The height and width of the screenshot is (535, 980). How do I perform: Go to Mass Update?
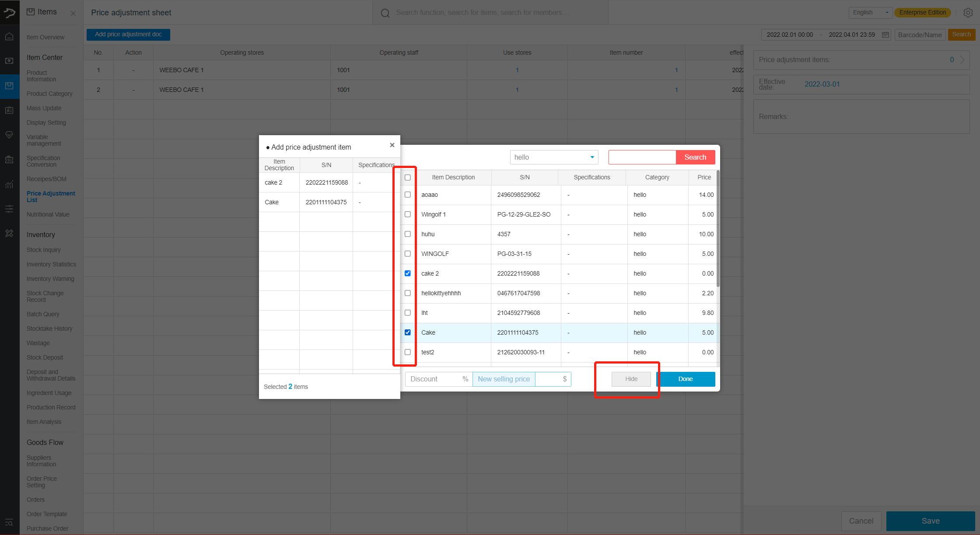click(44, 108)
